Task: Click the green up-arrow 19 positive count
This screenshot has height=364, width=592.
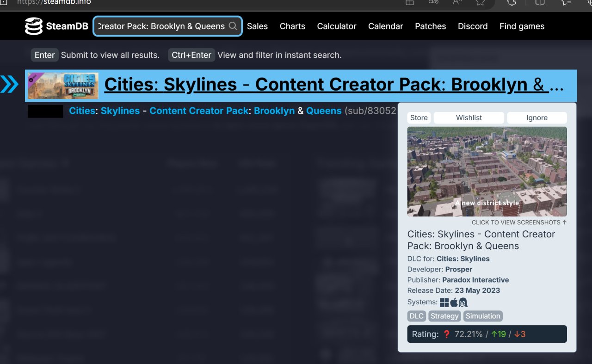Action: (499, 334)
